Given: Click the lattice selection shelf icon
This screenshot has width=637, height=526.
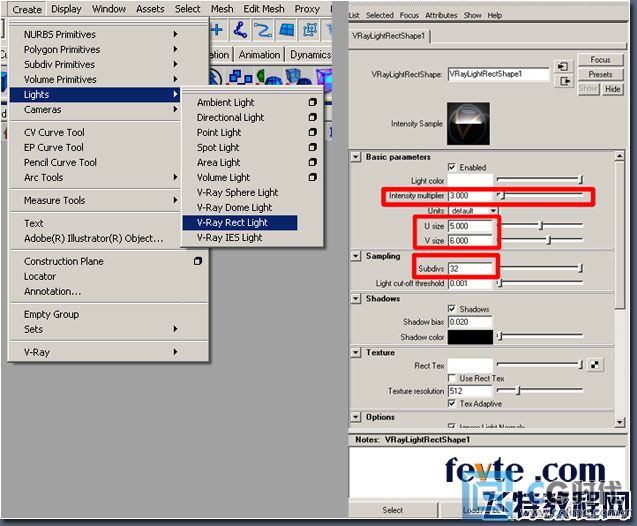Looking at the screenshot, I should click(310, 30).
